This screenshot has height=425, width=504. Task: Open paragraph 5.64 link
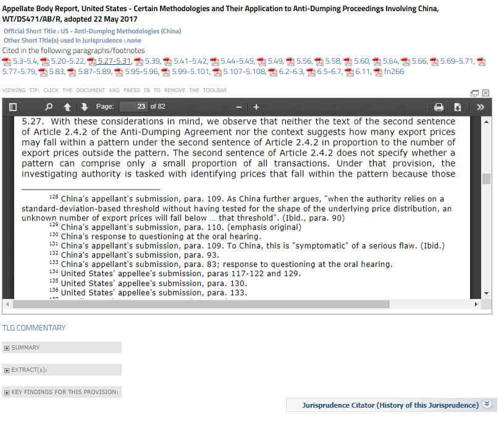pyautogui.click(x=390, y=61)
